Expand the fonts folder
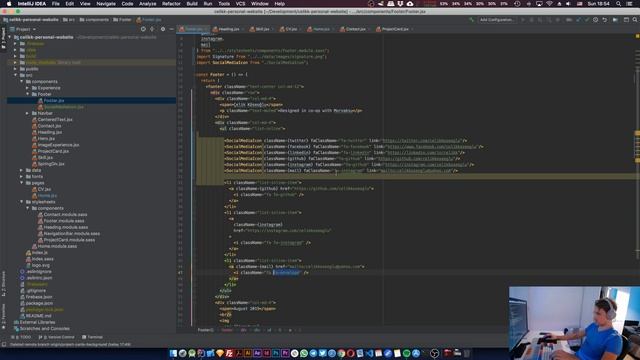 point(22,176)
